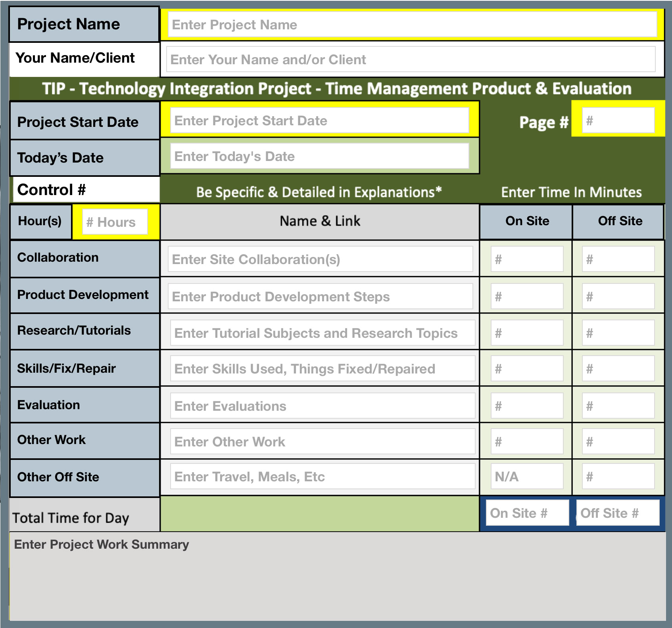Select Product Development On Site minutes box
This screenshot has height=628, width=672.
click(527, 296)
